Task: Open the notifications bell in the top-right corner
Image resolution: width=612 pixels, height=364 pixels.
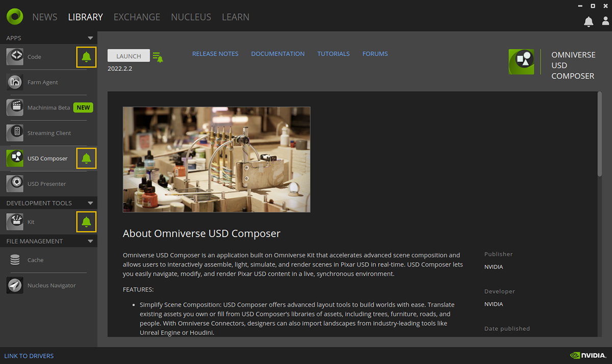Action: point(589,21)
